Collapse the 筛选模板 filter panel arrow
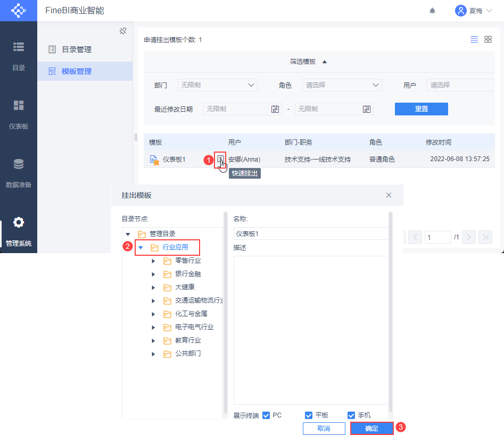 pos(324,62)
